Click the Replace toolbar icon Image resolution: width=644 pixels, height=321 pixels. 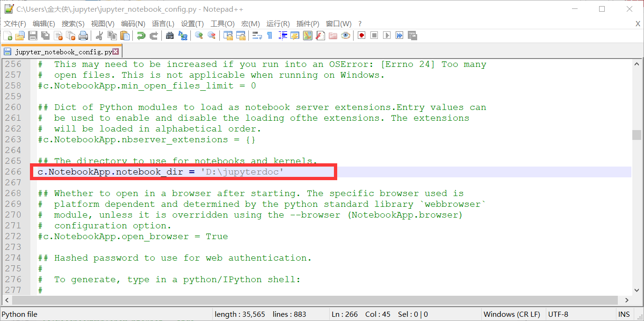(x=183, y=36)
